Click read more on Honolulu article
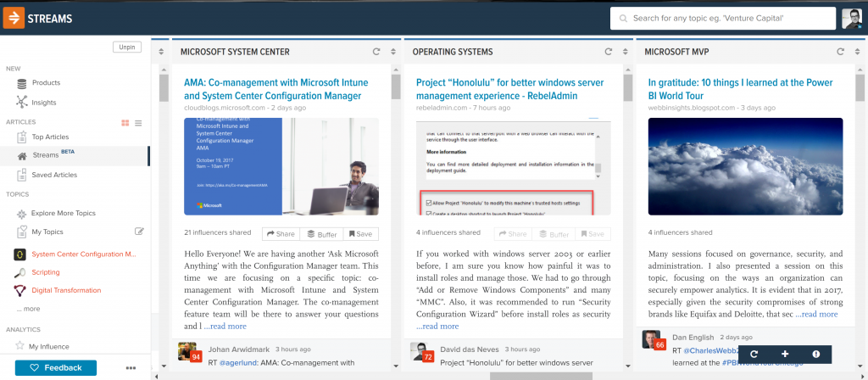Image resolution: width=868 pixels, height=380 pixels. tap(437, 327)
